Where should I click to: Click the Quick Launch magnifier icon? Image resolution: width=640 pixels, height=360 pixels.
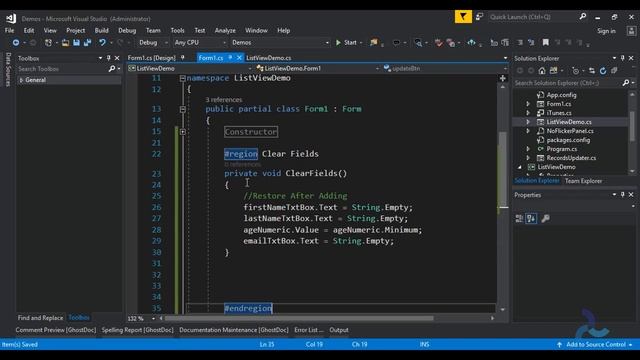point(583,17)
